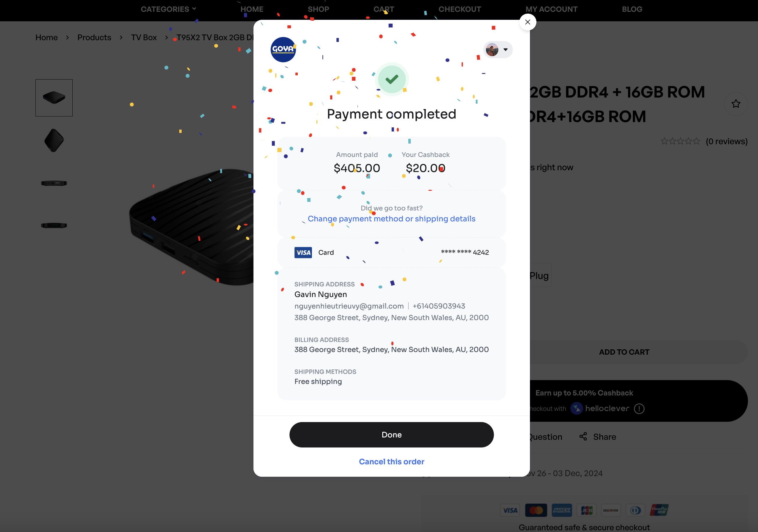
Task: Expand the Categories menu
Action: point(169,9)
